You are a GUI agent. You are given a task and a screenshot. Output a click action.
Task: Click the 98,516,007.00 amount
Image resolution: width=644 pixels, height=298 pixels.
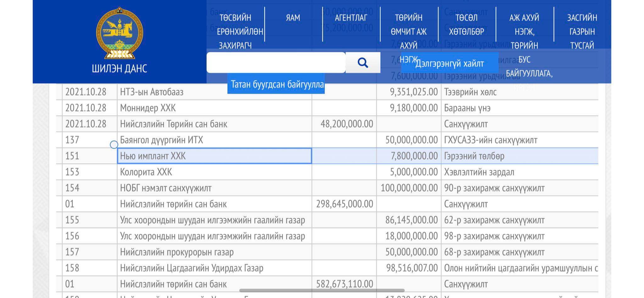(412, 268)
